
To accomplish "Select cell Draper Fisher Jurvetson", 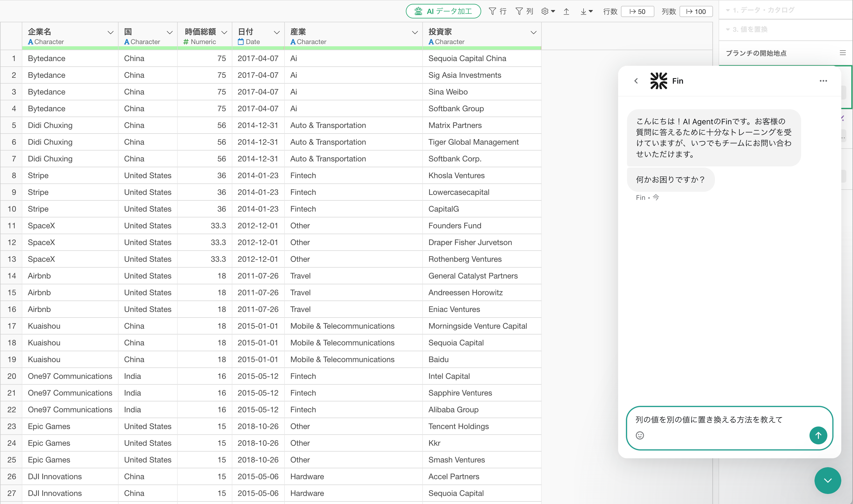I will [481, 243].
